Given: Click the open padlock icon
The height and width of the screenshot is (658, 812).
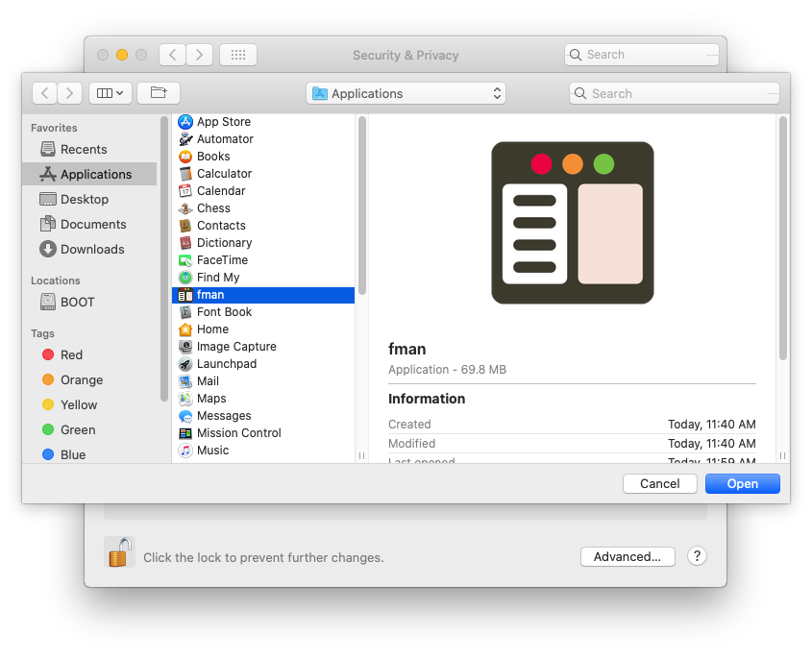Looking at the screenshot, I should [119, 552].
